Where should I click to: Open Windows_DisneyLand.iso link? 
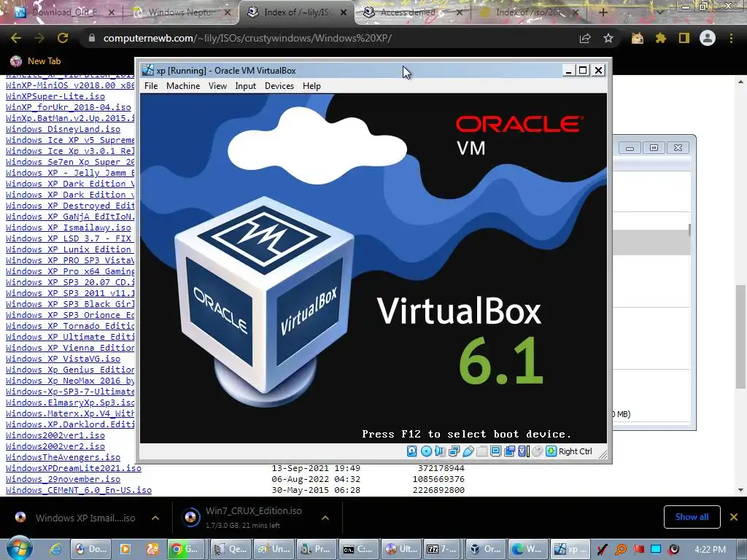(63, 129)
